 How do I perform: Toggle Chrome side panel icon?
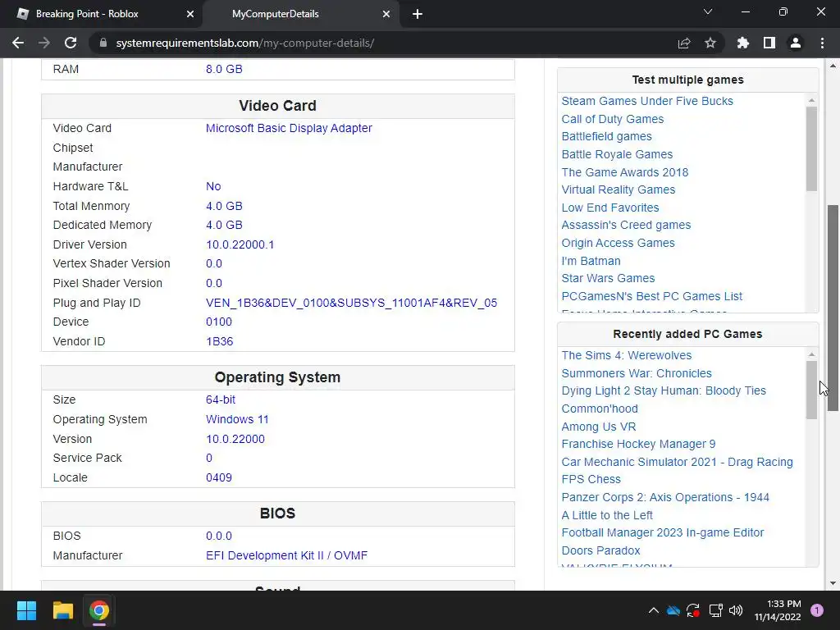coord(769,43)
